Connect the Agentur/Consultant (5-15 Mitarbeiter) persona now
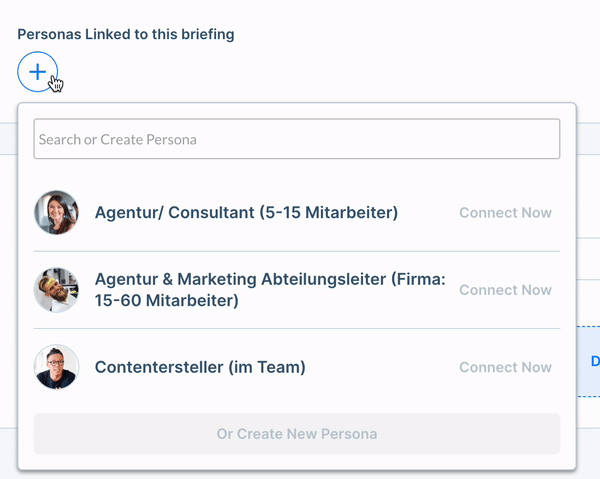Viewport: 600px width, 479px height. [x=505, y=213]
